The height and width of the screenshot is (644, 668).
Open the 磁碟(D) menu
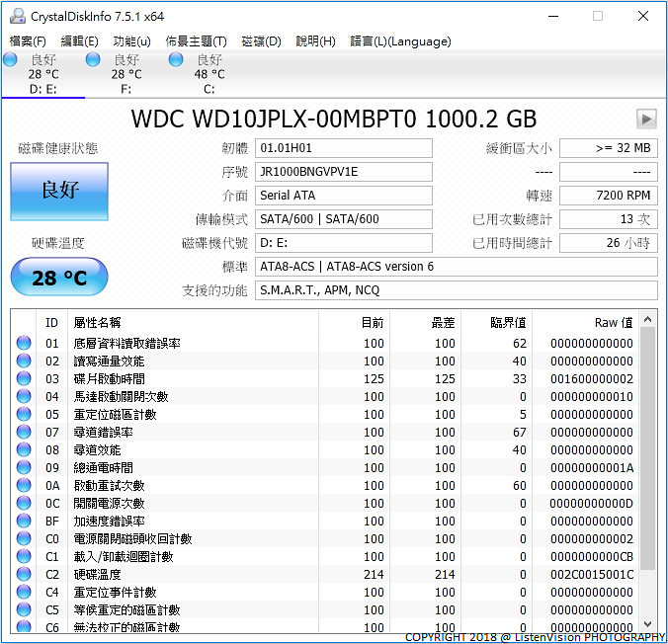261,41
